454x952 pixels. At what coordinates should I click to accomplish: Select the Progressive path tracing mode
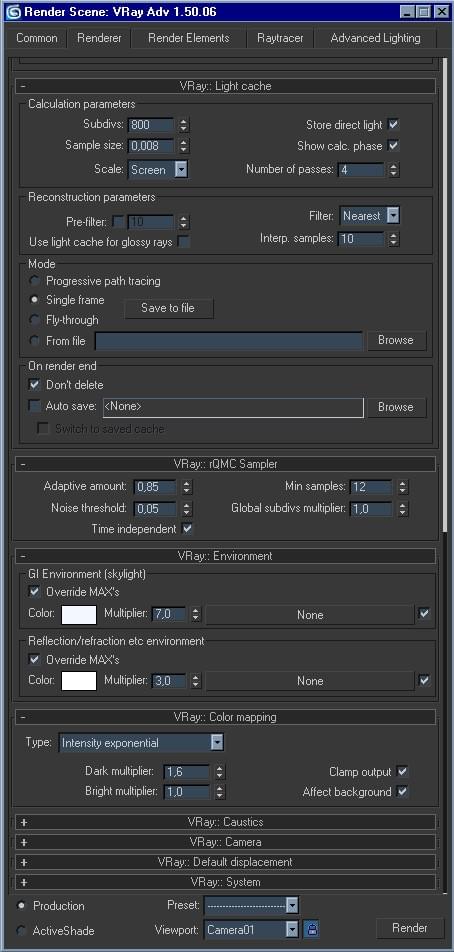(35, 281)
